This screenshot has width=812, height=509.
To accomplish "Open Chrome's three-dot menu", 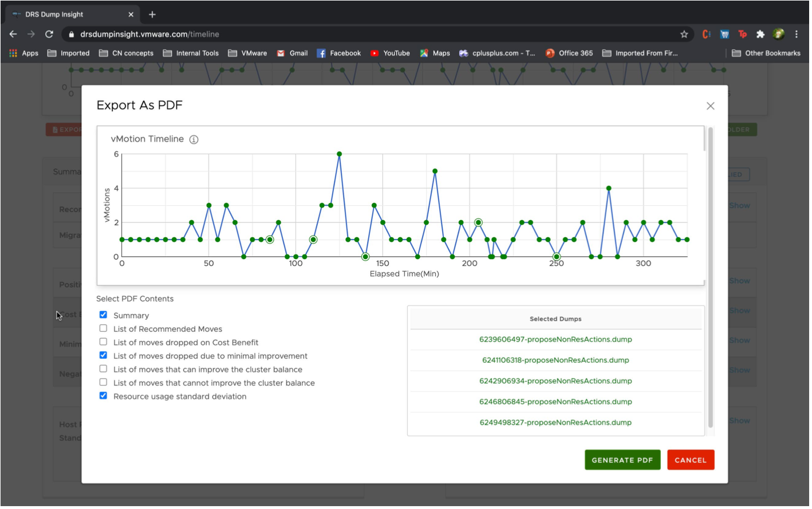I will tap(798, 34).
